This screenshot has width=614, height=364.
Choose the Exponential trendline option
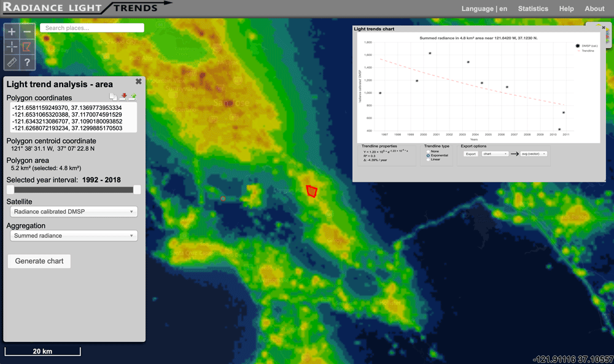pos(428,155)
